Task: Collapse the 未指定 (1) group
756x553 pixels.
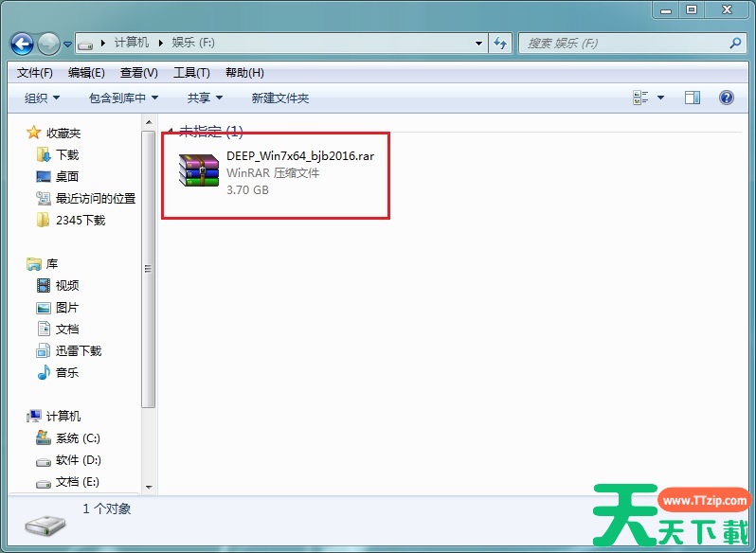Action: pos(170,130)
